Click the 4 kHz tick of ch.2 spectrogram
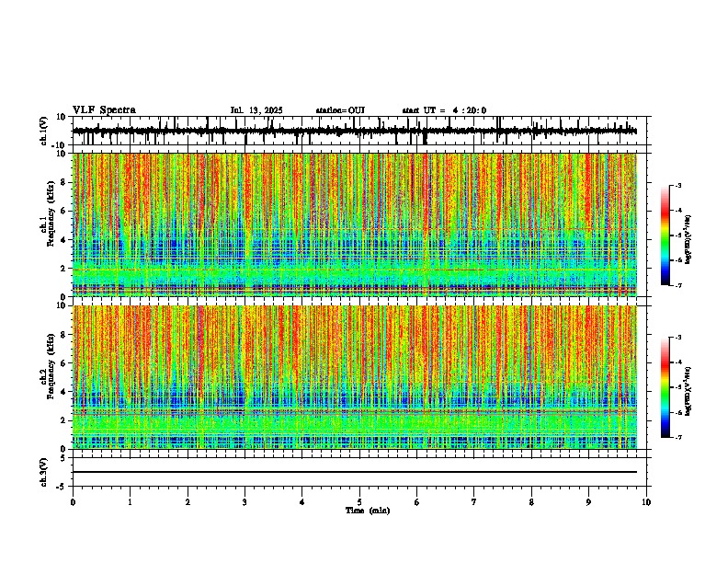Image resolution: width=728 pixels, height=563 pixels. pos(64,392)
